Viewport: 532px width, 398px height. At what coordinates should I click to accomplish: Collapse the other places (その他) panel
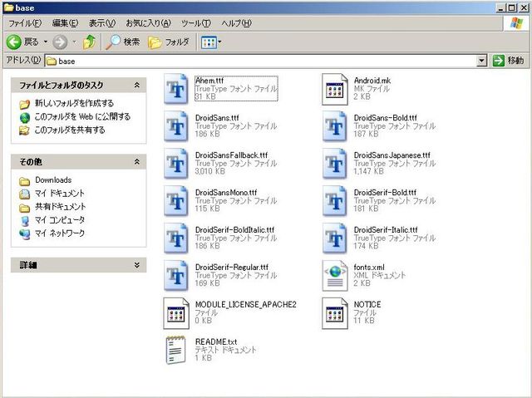[x=137, y=161]
